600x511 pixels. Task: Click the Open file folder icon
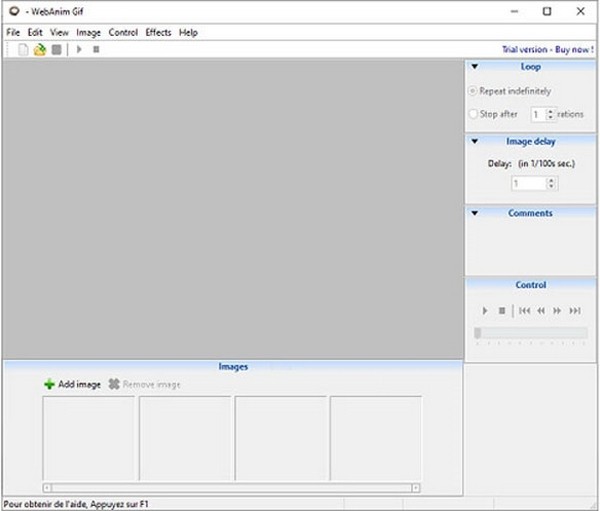pyautogui.click(x=40, y=49)
